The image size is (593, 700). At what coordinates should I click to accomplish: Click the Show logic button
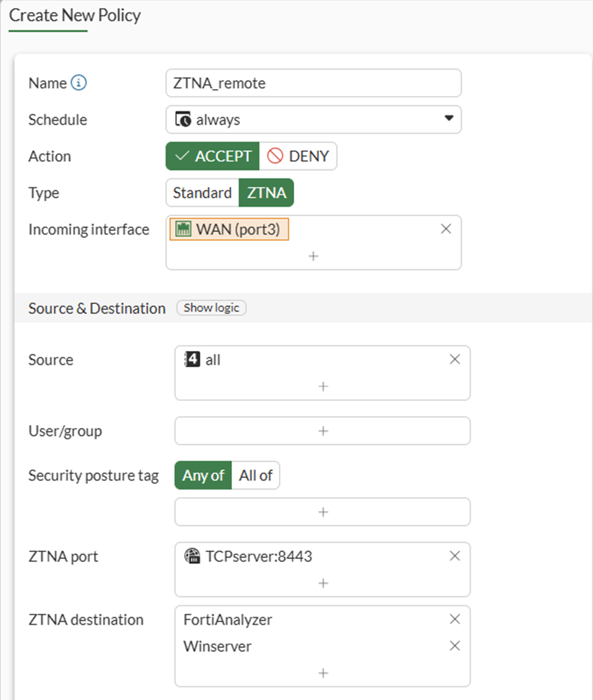click(x=211, y=308)
